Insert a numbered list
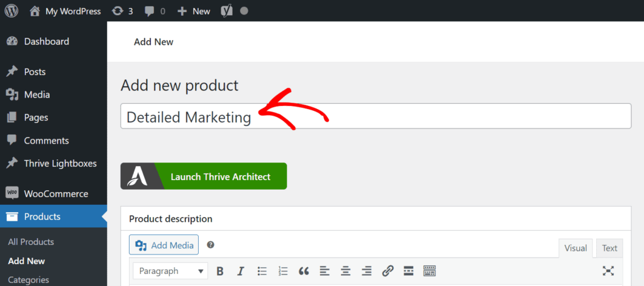The height and width of the screenshot is (286, 644). pyautogui.click(x=283, y=271)
